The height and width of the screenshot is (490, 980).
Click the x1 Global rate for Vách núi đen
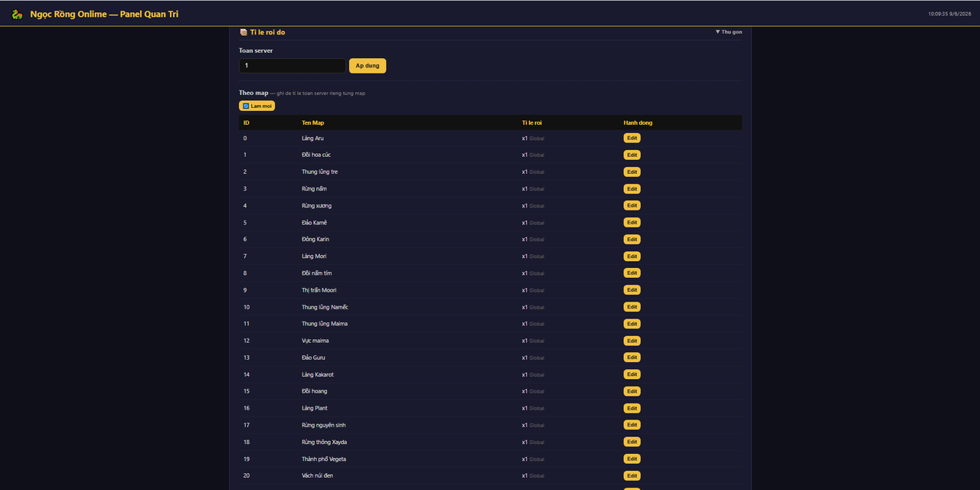[x=533, y=475]
